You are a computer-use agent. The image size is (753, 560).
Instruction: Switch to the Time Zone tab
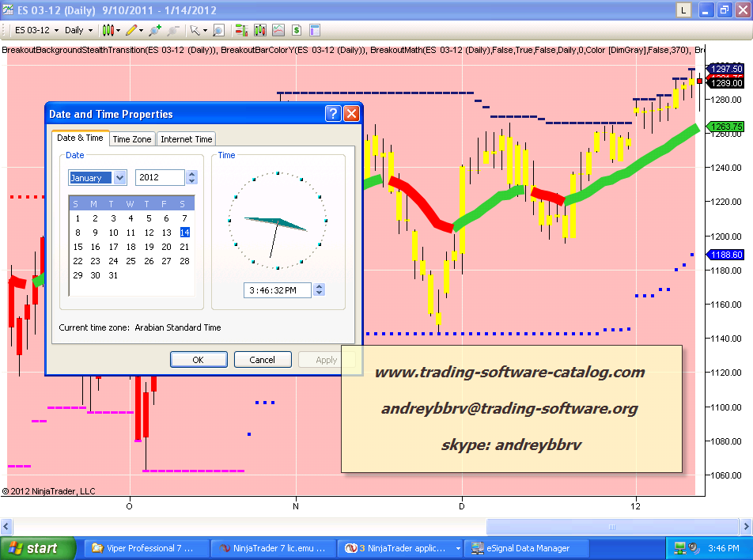click(132, 139)
